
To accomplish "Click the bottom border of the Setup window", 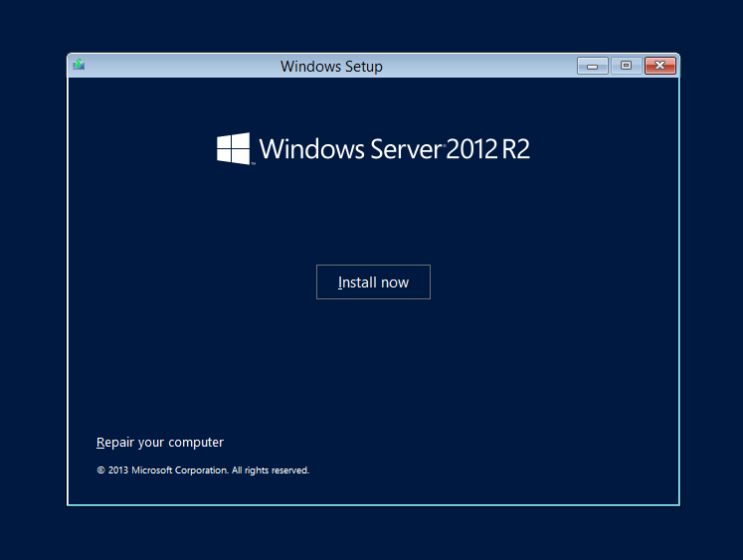I will 373,505.
